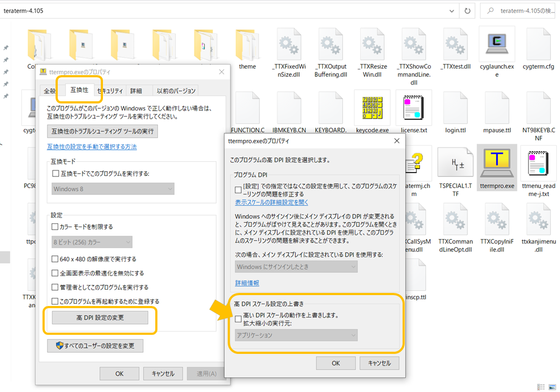Select the _TTXResizeWin.dll file icon

(372, 44)
